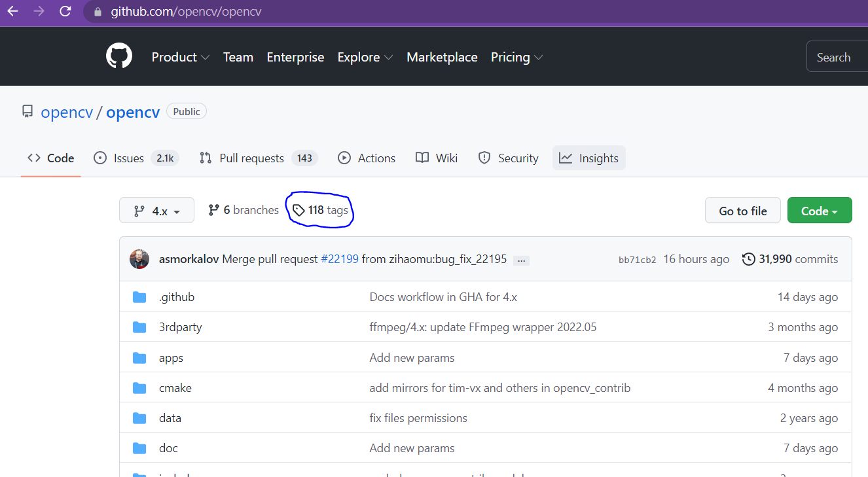View site info via the padlock icon
The height and width of the screenshot is (477, 868).
(x=98, y=12)
